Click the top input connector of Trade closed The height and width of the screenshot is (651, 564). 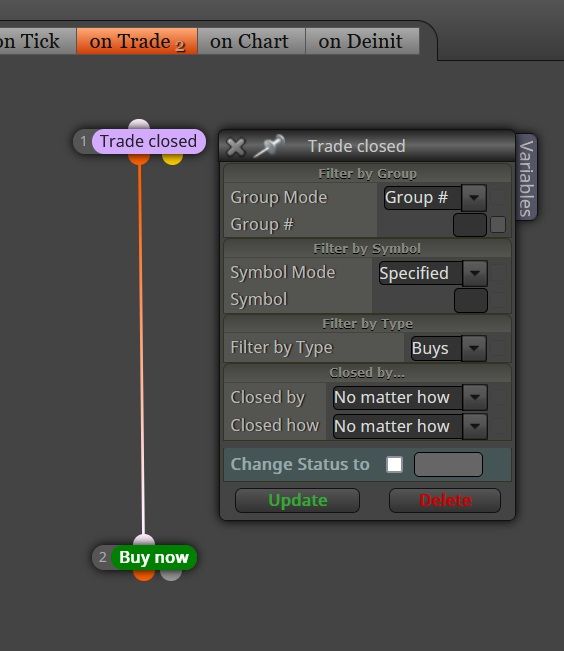tap(139, 124)
